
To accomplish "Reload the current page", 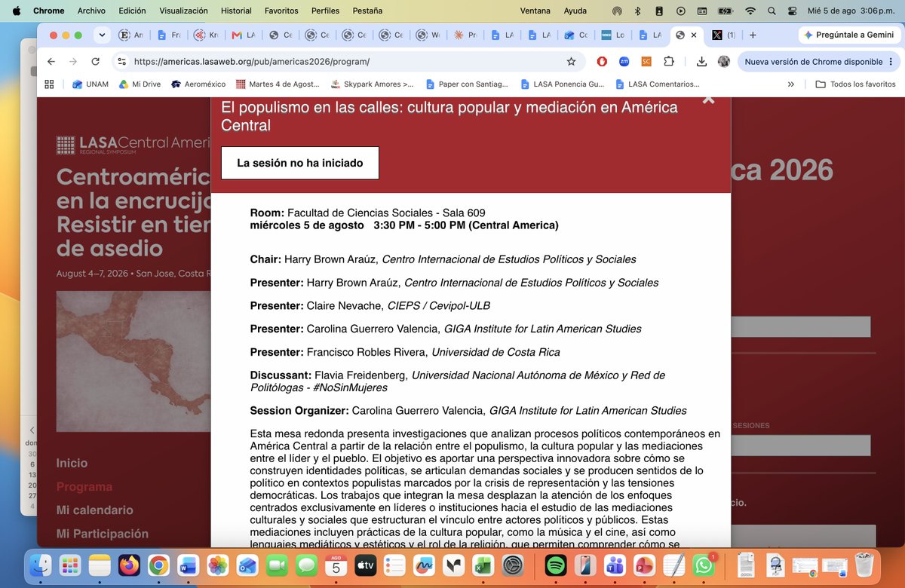I will pos(95,62).
